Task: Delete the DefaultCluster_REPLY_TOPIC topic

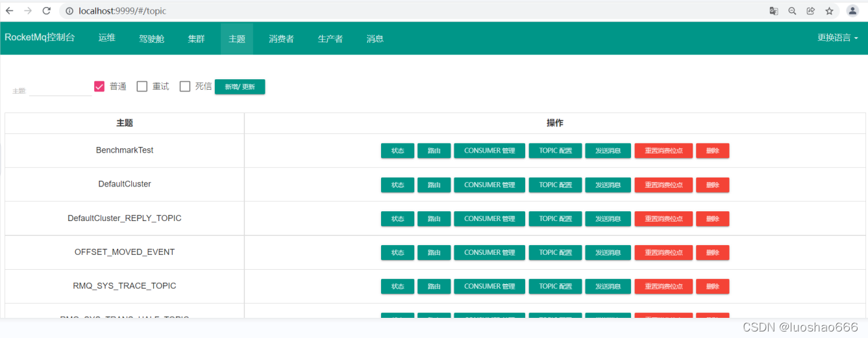Action: [x=713, y=219]
